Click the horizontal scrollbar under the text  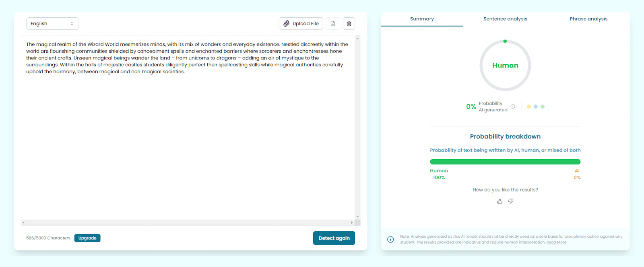click(x=188, y=222)
